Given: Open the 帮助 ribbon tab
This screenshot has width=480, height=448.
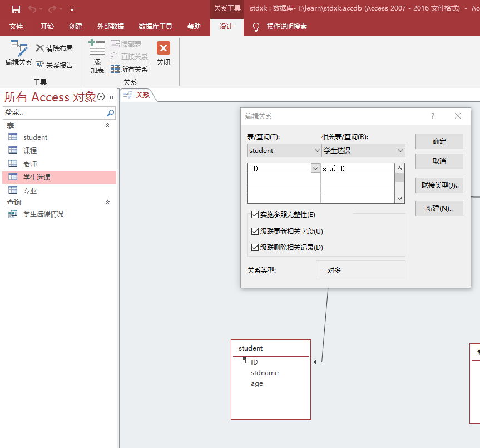Looking at the screenshot, I should (194, 27).
